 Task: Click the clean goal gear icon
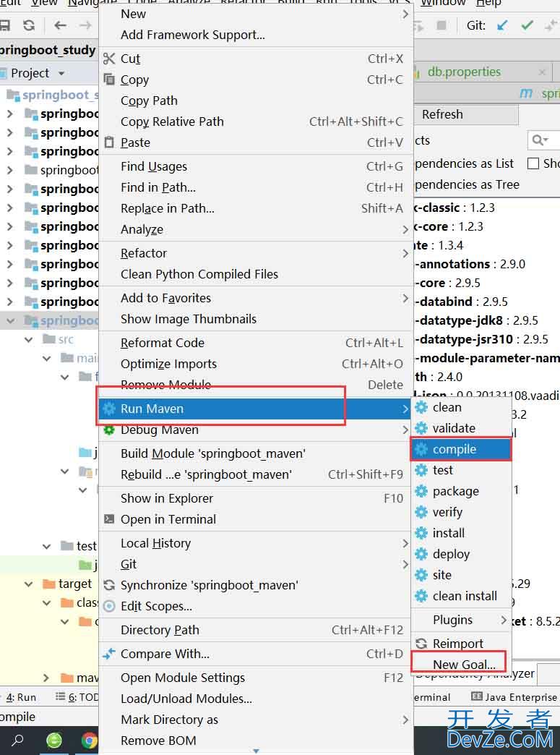(x=421, y=407)
